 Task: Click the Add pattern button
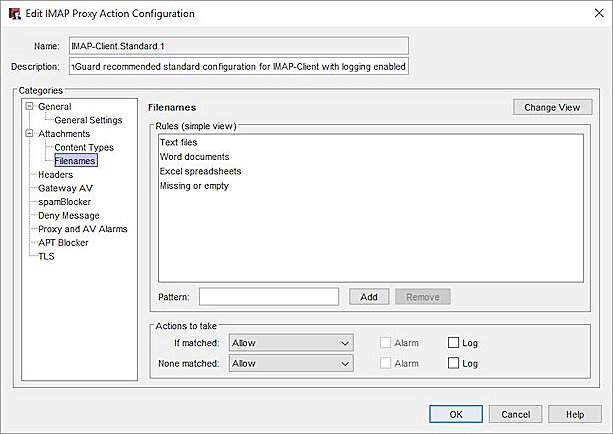[x=369, y=297]
